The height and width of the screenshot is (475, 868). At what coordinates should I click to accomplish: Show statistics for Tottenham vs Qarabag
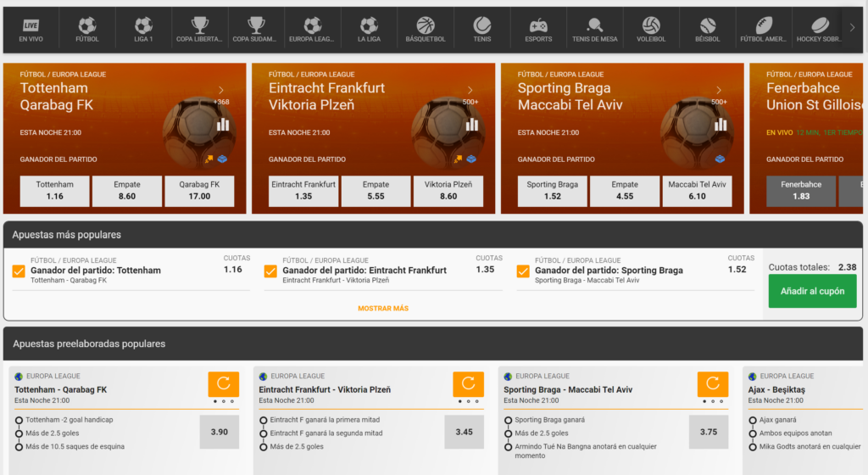(223, 125)
